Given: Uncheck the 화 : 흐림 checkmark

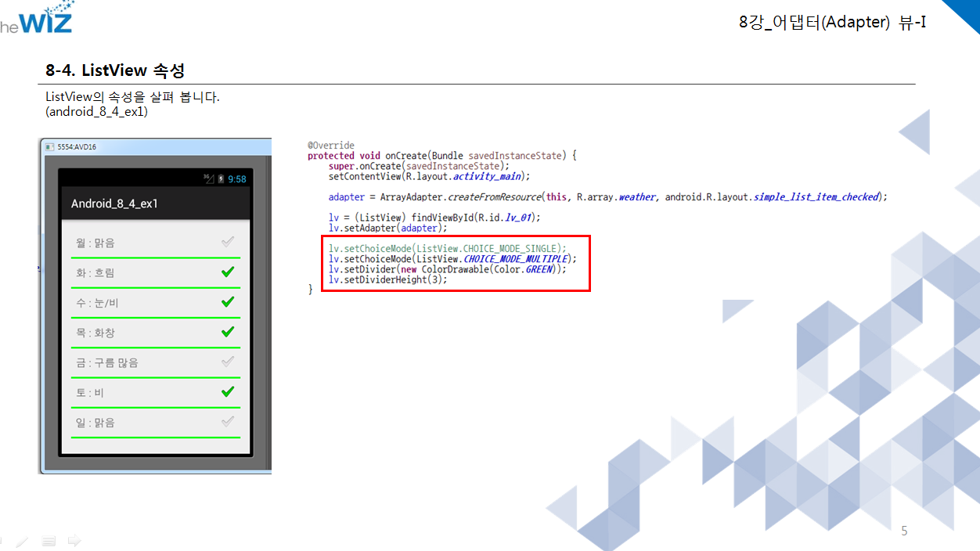Looking at the screenshot, I should click(x=228, y=272).
